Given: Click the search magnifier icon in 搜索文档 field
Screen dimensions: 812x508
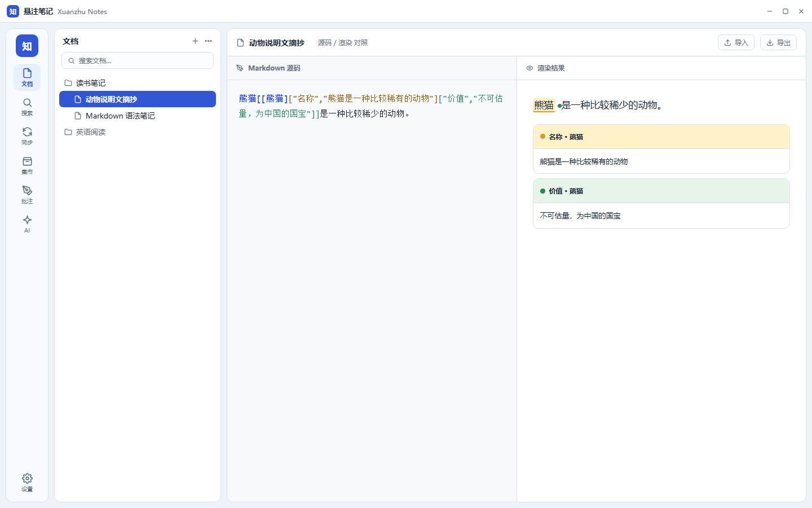Looking at the screenshot, I should pyautogui.click(x=72, y=61).
